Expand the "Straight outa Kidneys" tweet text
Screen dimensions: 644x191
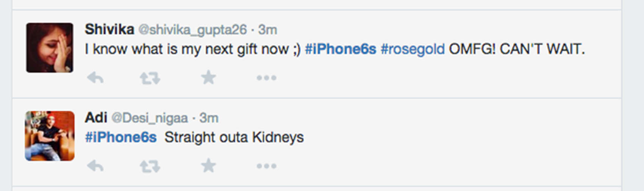234,137
